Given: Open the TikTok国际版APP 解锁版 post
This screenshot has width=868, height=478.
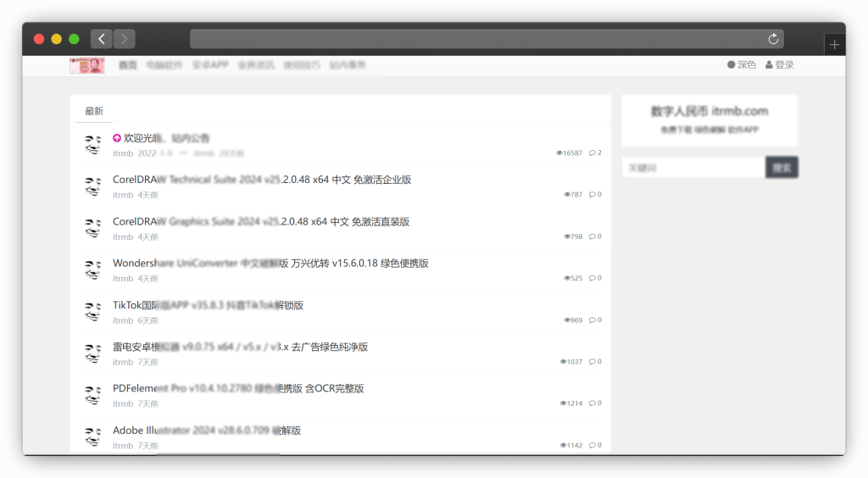Looking at the screenshot, I should coord(209,305).
